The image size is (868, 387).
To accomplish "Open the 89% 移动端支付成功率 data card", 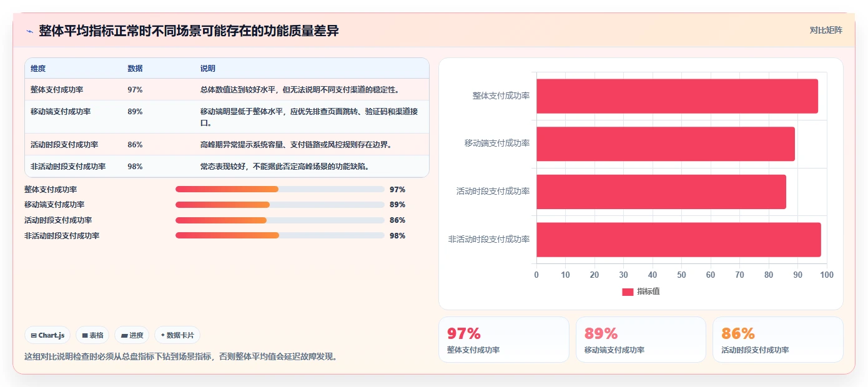I will click(641, 340).
